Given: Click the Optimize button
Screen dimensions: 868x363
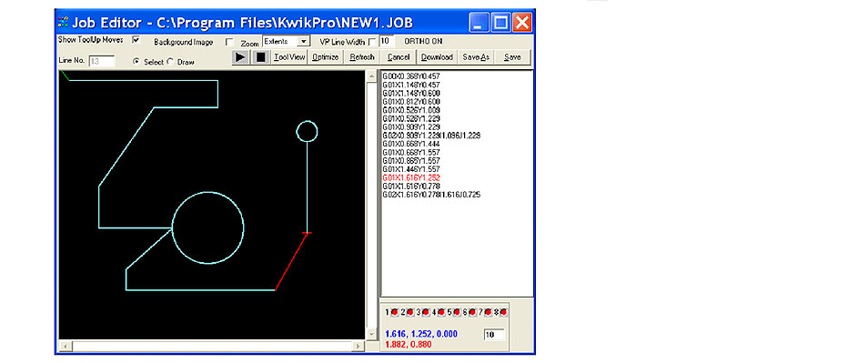Looking at the screenshot, I should pyautogui.click(x=325, y=57).
